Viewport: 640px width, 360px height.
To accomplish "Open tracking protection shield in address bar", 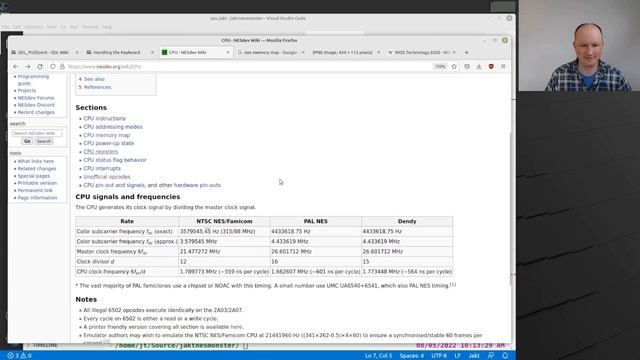I will (53, 67).
